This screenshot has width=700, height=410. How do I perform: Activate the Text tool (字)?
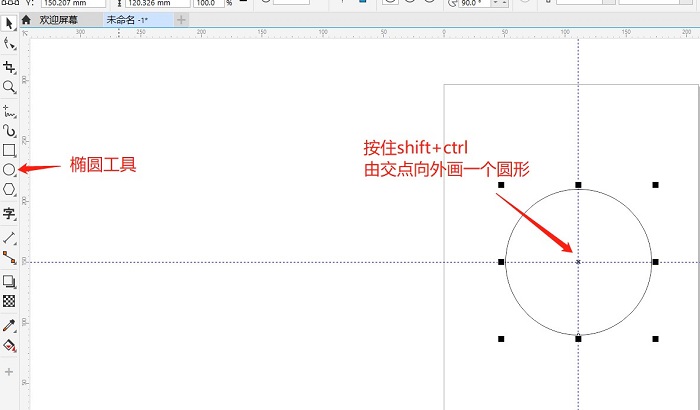(9, 213)
